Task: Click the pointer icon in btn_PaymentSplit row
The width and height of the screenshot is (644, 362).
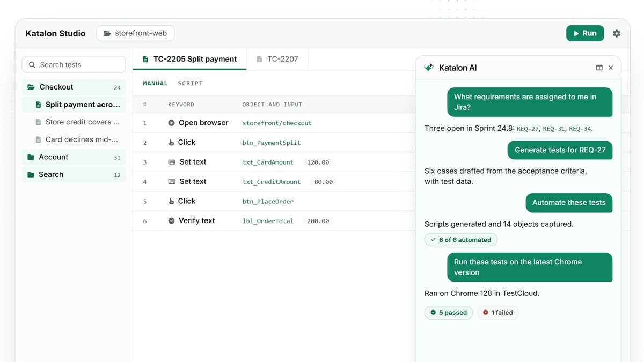Action: 171,142
